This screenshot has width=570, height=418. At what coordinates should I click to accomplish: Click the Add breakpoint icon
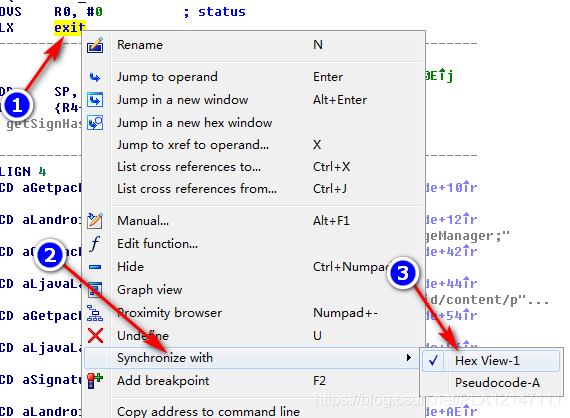click(95, 381)
